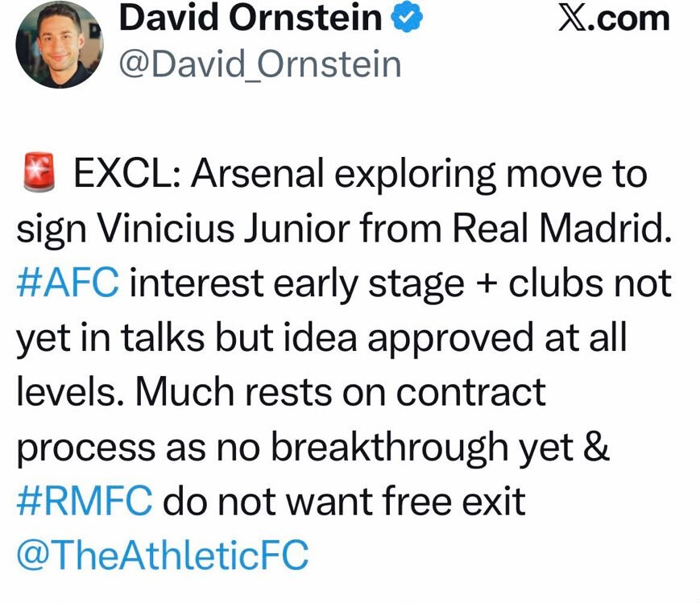
Task: Click the X logo in X.com watermark
Action: (x=574, y=19)
